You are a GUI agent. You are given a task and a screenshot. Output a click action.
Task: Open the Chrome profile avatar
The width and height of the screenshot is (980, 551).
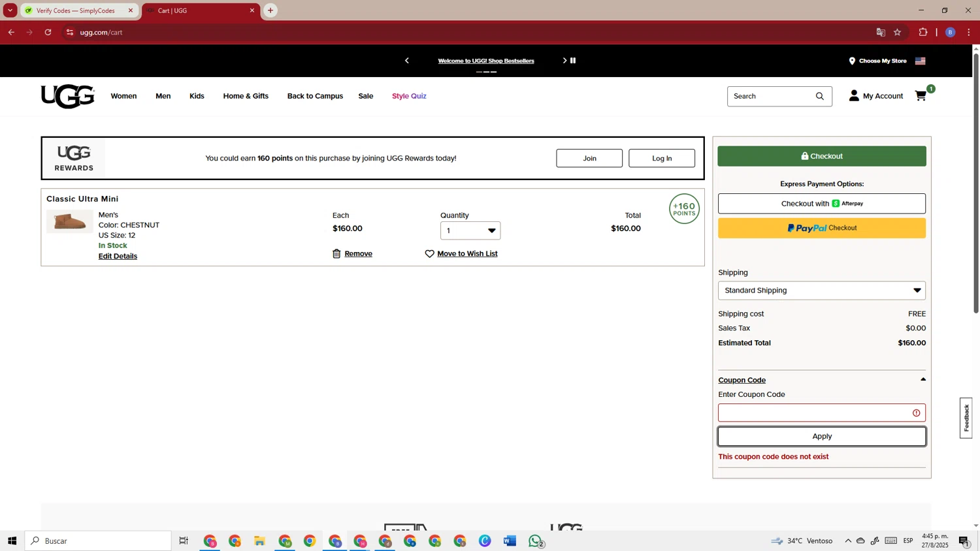(x=951, y=32)
